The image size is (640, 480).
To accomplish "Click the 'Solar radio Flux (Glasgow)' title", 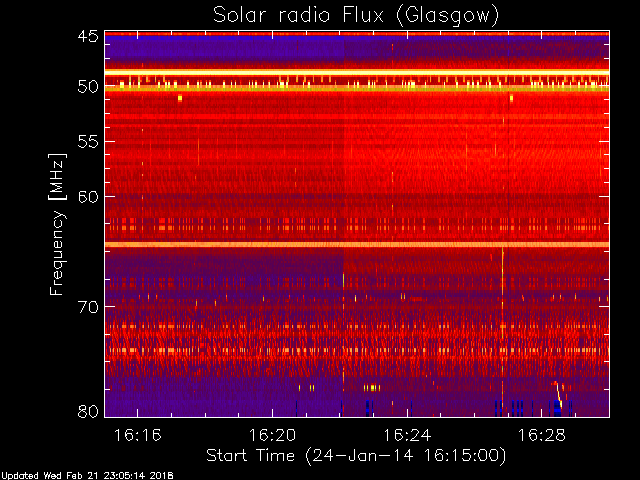I will 356,16.
